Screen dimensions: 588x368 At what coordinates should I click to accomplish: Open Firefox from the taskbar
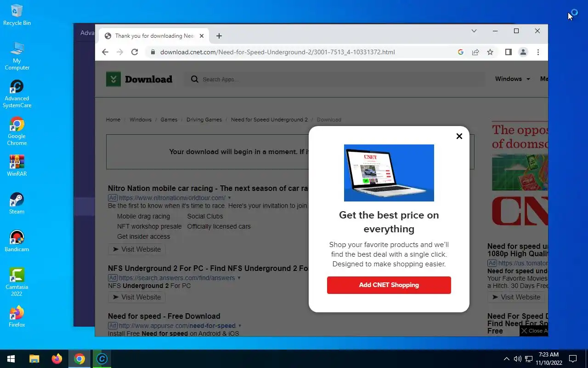tap(57, 359)
